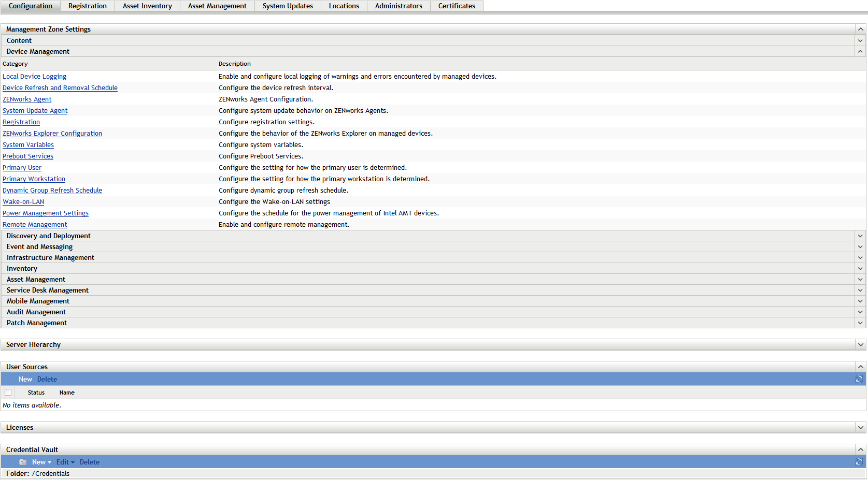Viewport: 868px width, 480px height.
Task: Click the parent folder icon in Credential Vault
Action: pyautogui.click(x=22, y=461)
